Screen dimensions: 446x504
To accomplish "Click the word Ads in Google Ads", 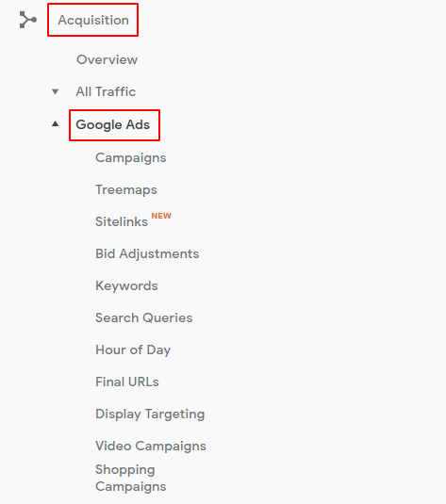I will [138, 124].
